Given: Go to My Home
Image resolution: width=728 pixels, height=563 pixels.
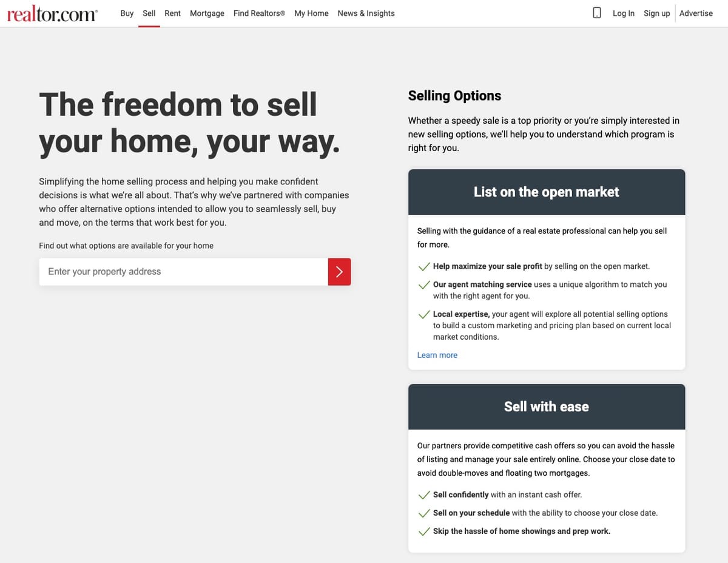Looking at the screenshot, I should (311, 13).
